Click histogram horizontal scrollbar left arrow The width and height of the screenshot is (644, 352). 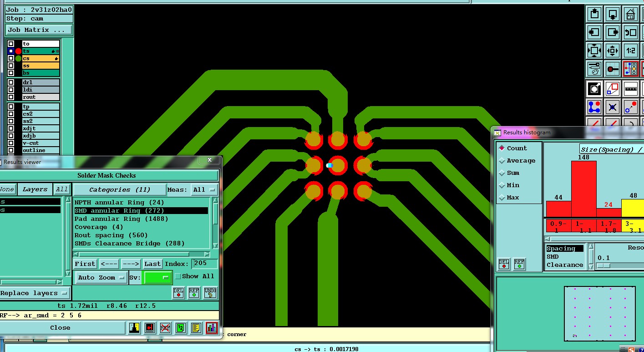click(x=548, y=239)
